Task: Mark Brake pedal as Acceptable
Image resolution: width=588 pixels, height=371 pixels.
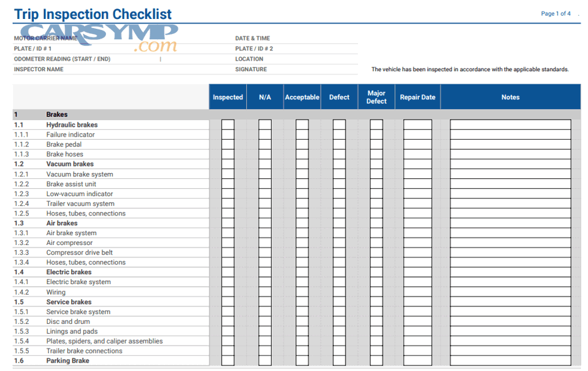Action: [302, 144]
